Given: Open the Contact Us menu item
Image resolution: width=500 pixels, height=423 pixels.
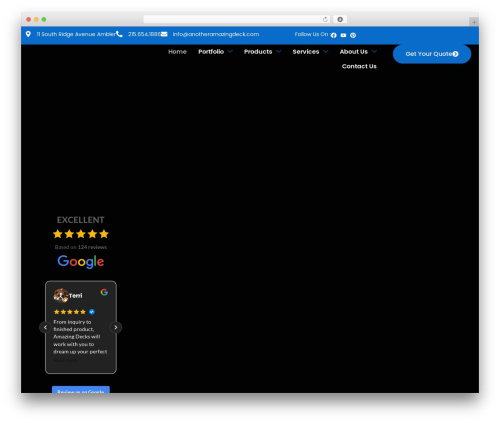Looking at the screenshot, I should 359,66.
